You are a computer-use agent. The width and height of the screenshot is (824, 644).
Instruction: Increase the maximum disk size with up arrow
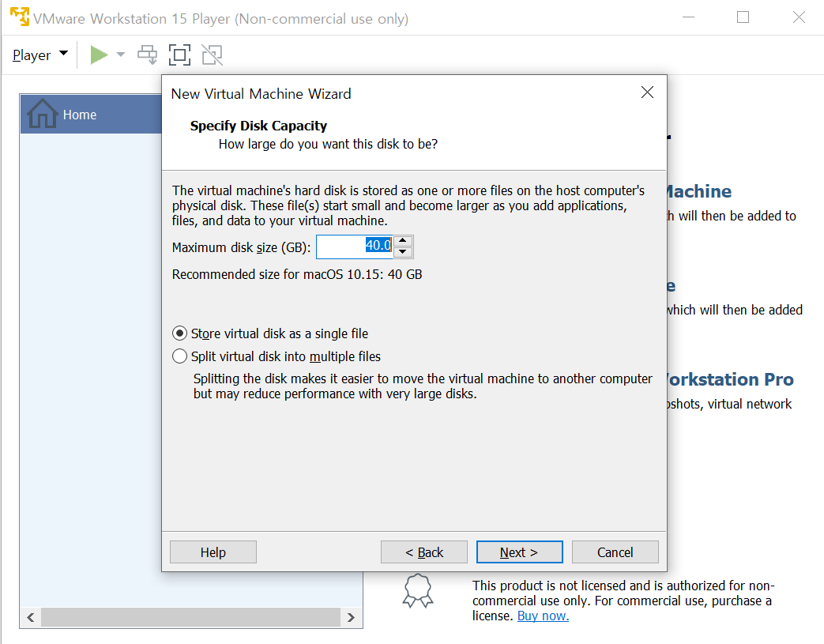403,241
